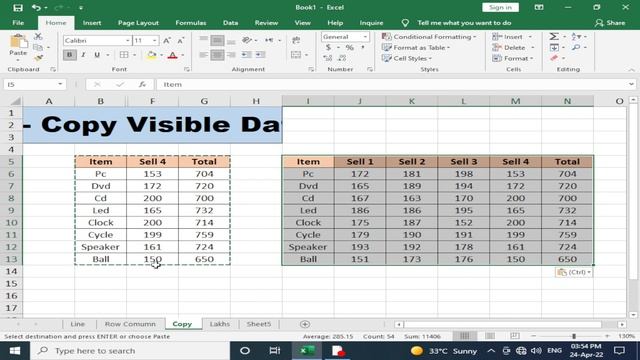Image resolution: width=640 pixels, height=360 pixels.
Task: Click the AutoSum sigma icon
Action: 554,37
